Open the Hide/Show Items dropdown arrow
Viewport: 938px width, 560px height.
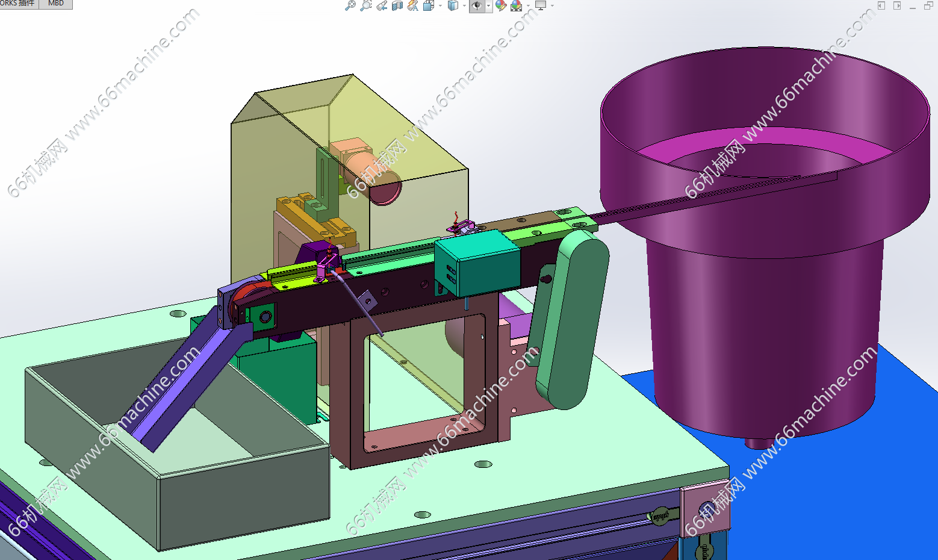click(488, 6)
